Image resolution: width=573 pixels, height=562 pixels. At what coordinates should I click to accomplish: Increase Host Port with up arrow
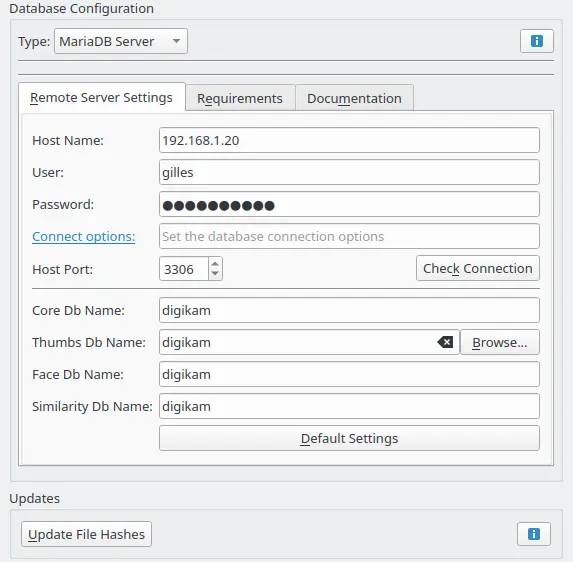[x=215, y=264]
